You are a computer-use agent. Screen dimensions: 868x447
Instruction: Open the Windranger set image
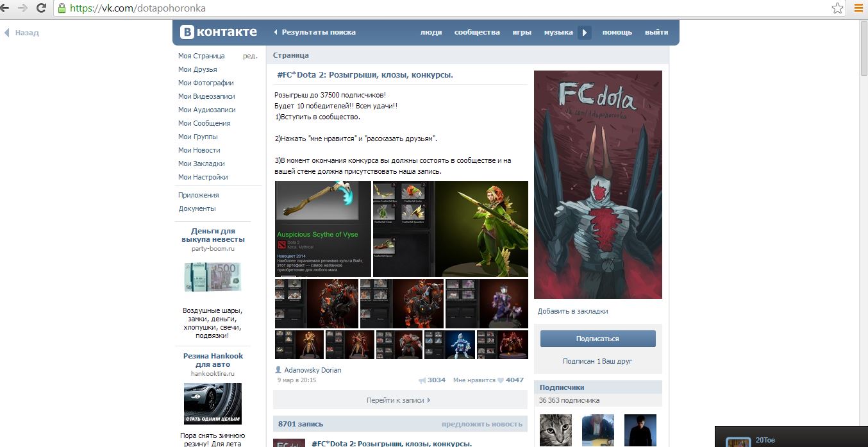point(451,229)
